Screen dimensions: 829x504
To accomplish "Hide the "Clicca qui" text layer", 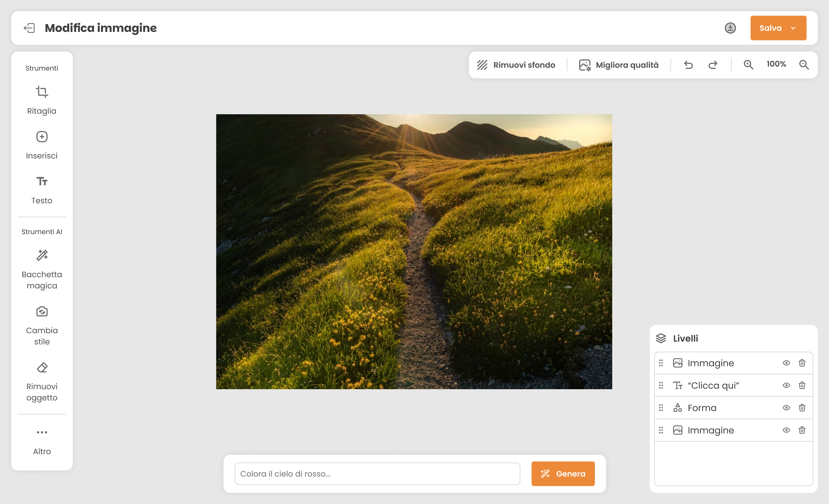I will (x=786, y=385).
